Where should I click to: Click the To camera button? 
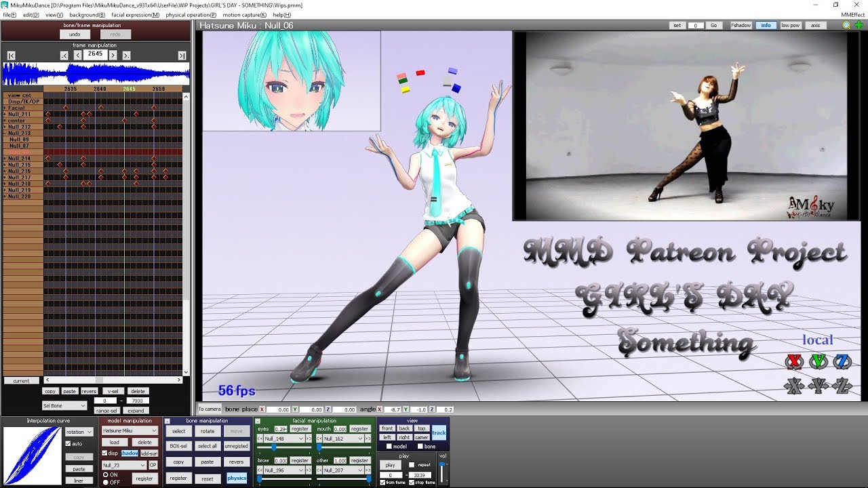click(x=209, y=409)
